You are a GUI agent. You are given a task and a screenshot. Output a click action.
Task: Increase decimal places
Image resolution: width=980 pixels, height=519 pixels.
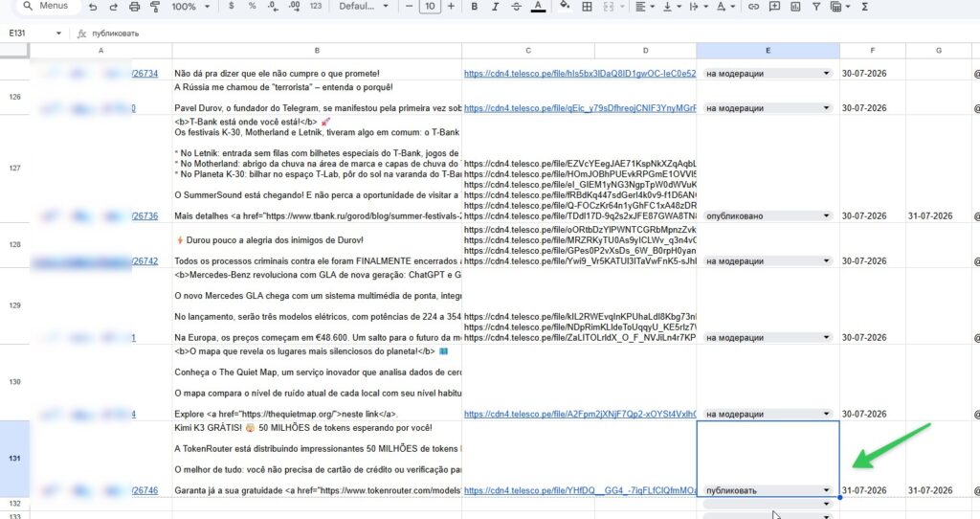(x=295, y=7)
